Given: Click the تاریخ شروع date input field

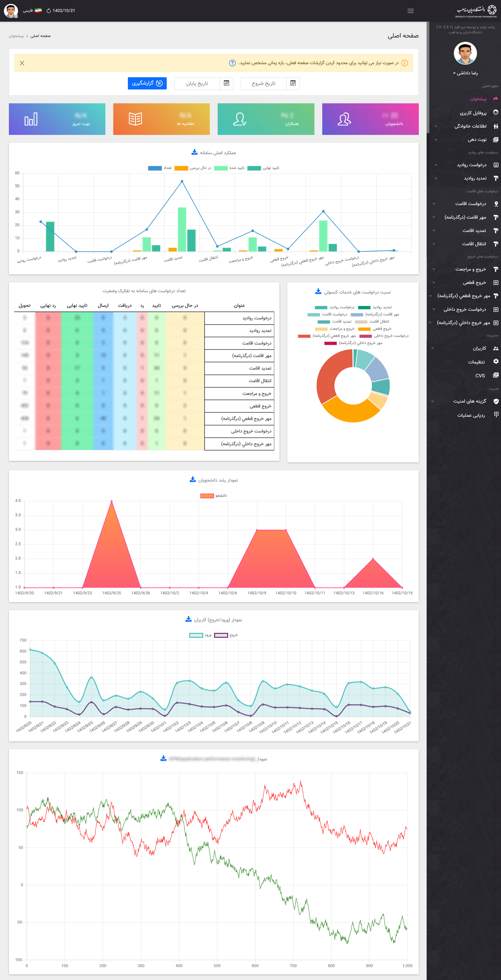Looking at the screenshot, I should (x=264, y=83).
